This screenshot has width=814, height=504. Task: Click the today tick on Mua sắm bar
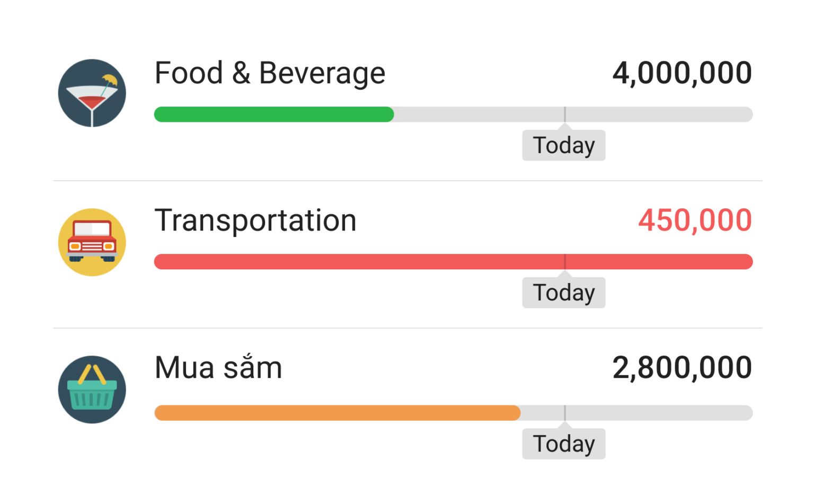(x=565, y=413)
